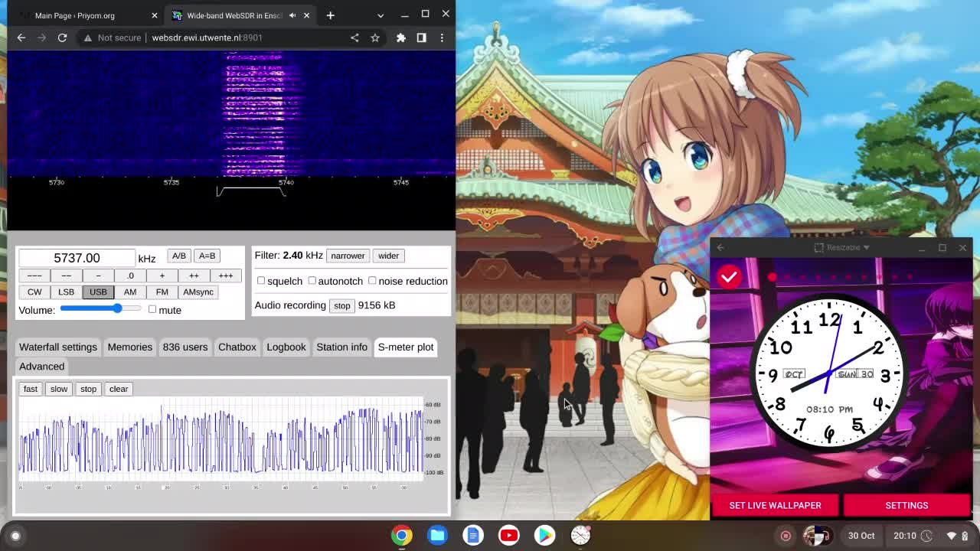
Task: Reload the WebSDR page
Action: tap(62, 37)
